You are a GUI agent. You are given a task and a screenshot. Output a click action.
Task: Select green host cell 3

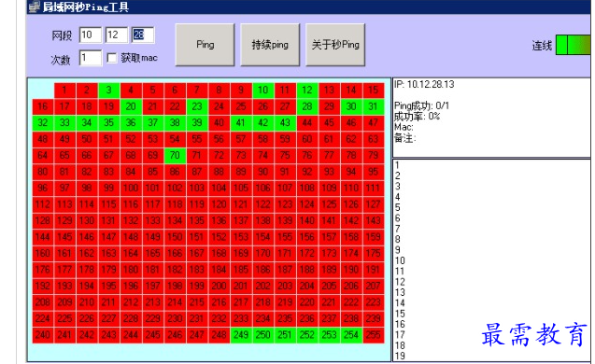[x=109, y=91]
